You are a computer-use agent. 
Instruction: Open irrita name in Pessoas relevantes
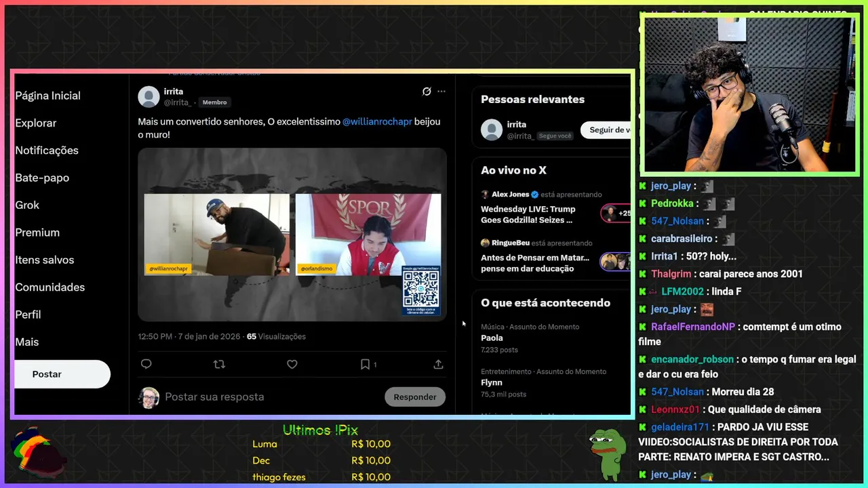click(517, 125)
